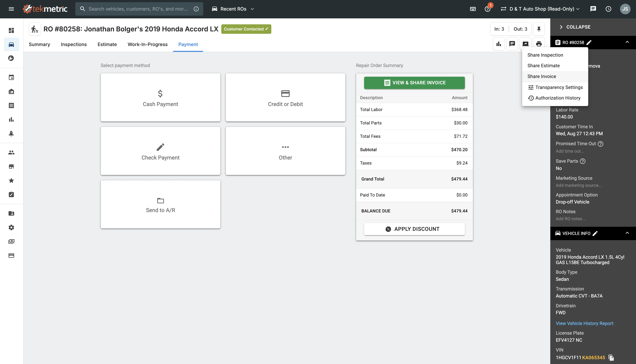Click the print icon in RO toolbar
The height and width of the screenshot is (364, 636).
tap(539, 44)
